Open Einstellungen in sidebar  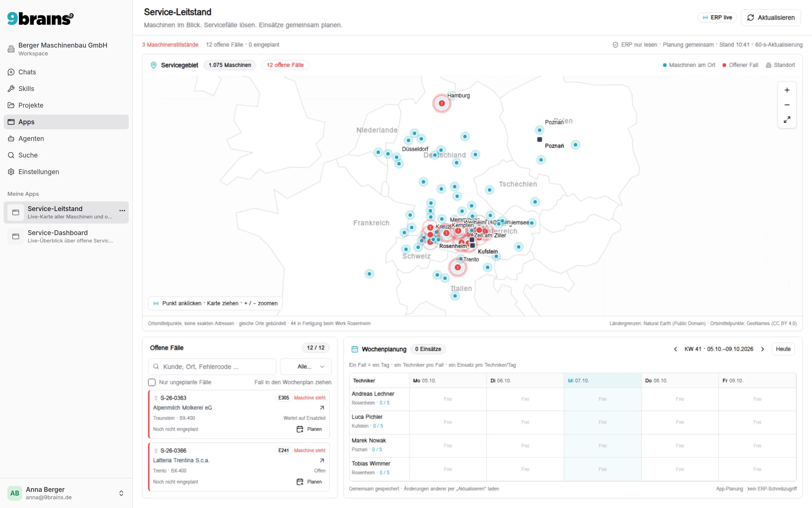[x=66, y=172]
